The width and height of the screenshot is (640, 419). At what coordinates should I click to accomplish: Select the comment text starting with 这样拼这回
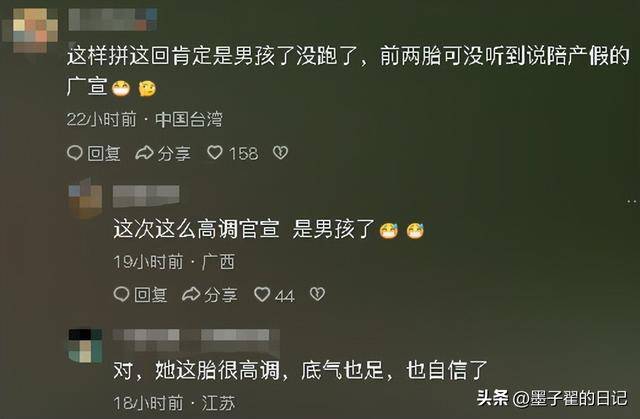[x=349, y=71]
